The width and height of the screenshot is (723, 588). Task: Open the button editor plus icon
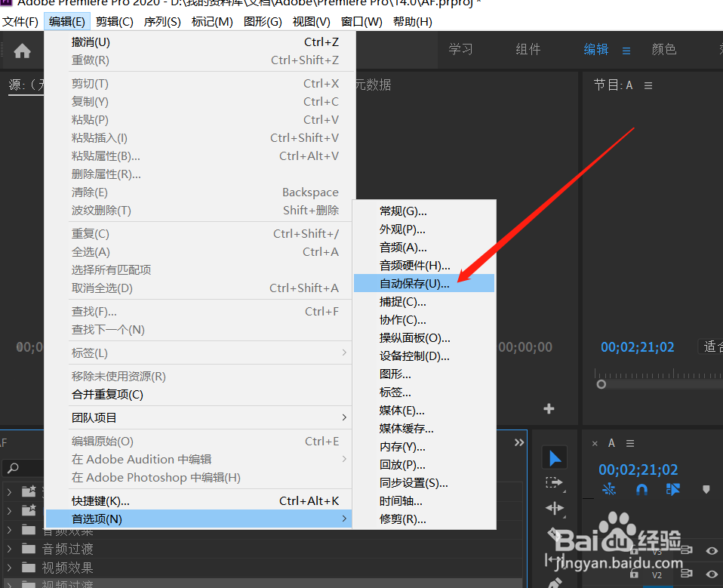click(x=549, y=408)
